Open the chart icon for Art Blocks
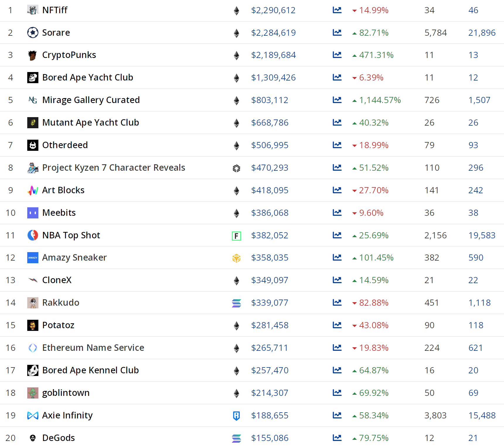Image resolution: width=504 pixels, height=448 pixels. click(x=337, y=190)
